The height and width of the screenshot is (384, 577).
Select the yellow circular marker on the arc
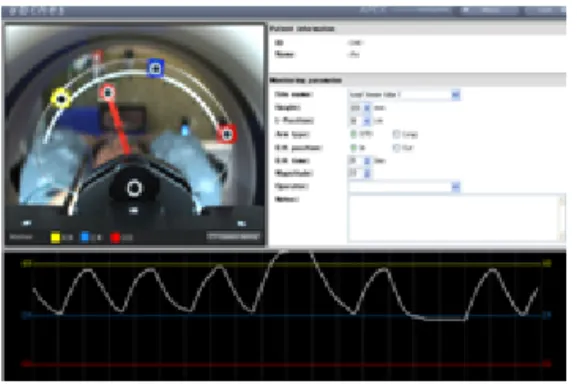pyautogui.click(x=61, y=99)
